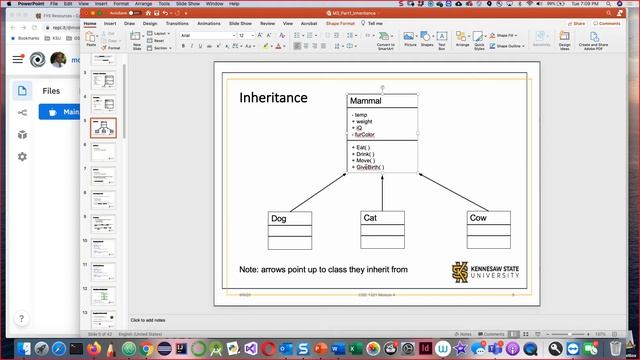Click the Slide Sorter view icon

pos(526,334)
